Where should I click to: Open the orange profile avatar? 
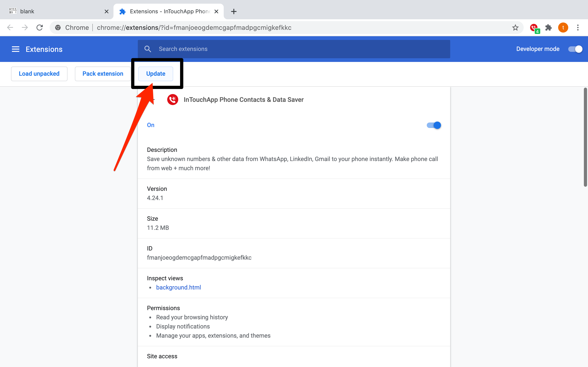[x=563, y=28]
